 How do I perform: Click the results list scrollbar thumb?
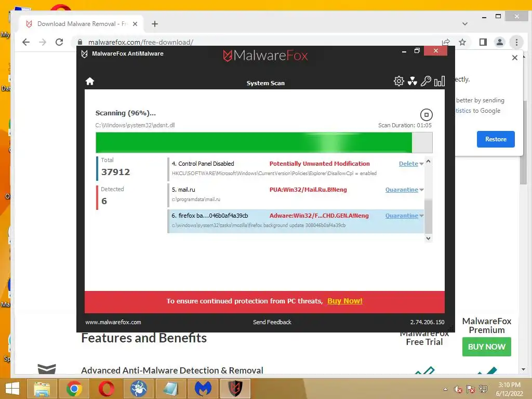pyautogui.click(x=428, y=216)
